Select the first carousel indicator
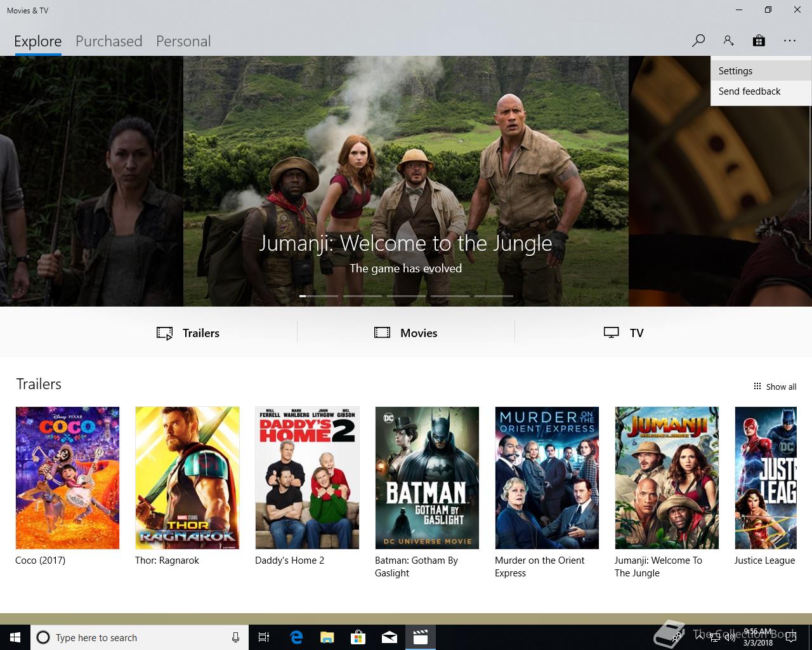This screenshot has height=650, width=812. coord(319,296)
